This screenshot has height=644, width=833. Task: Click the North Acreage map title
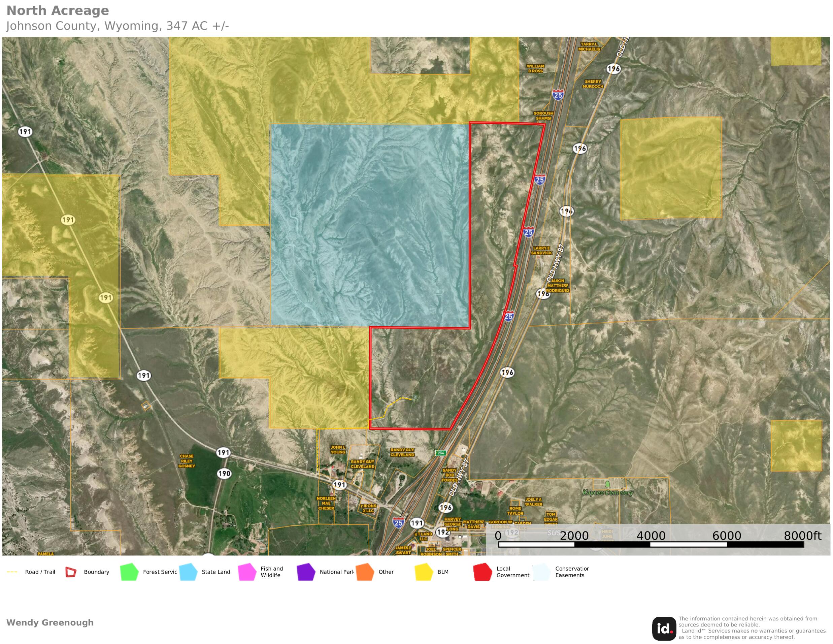coord(58,11)
